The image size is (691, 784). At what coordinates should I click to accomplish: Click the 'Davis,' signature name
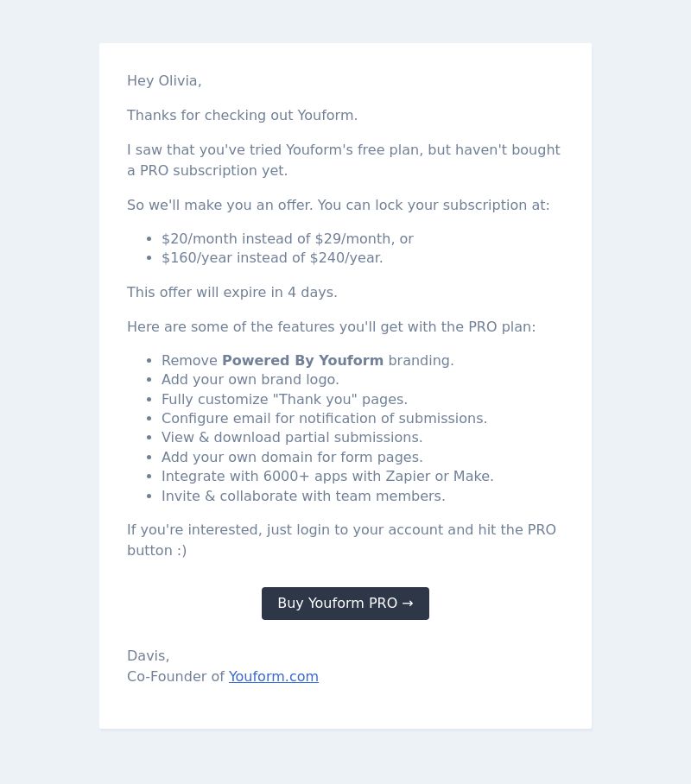[148, 656]
